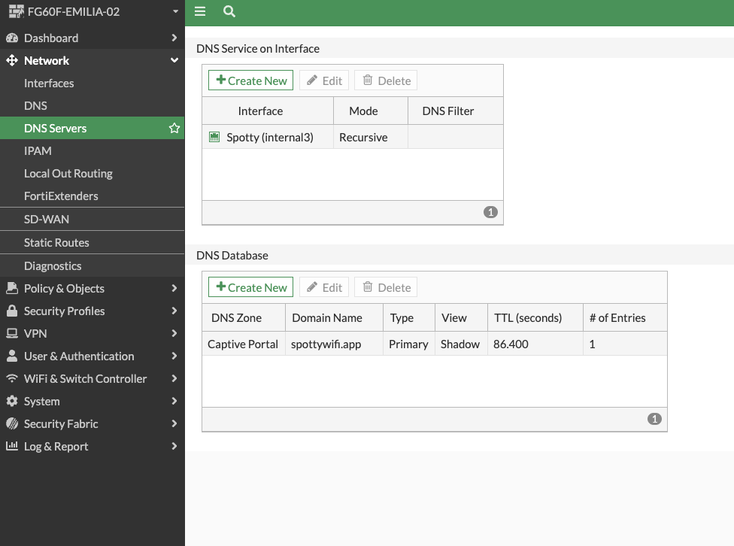
Task: Click the Log & Report chart icon
Action: pos(12,446)
